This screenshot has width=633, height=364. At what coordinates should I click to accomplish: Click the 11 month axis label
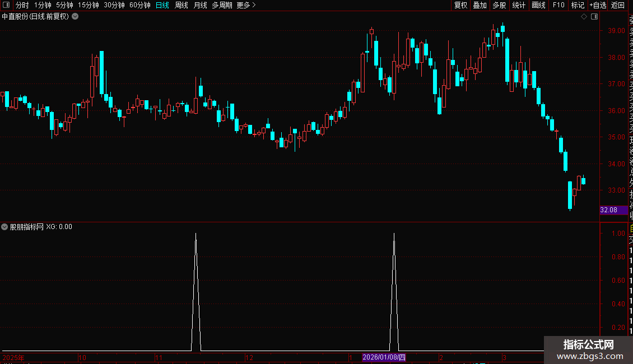pos(159,357)
